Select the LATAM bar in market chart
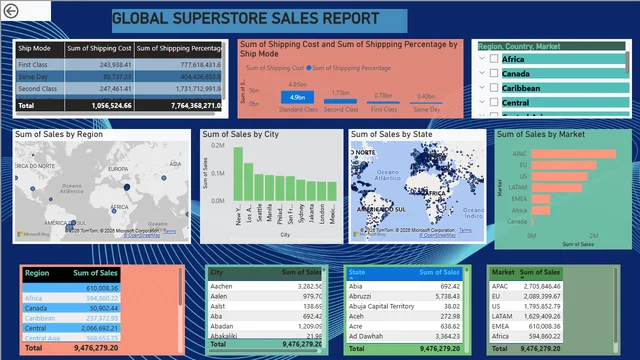 pyautogui.click(x=557, y=188)
